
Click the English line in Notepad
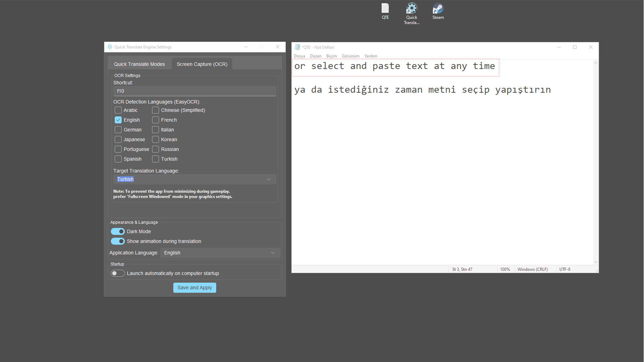coord(394,66)
